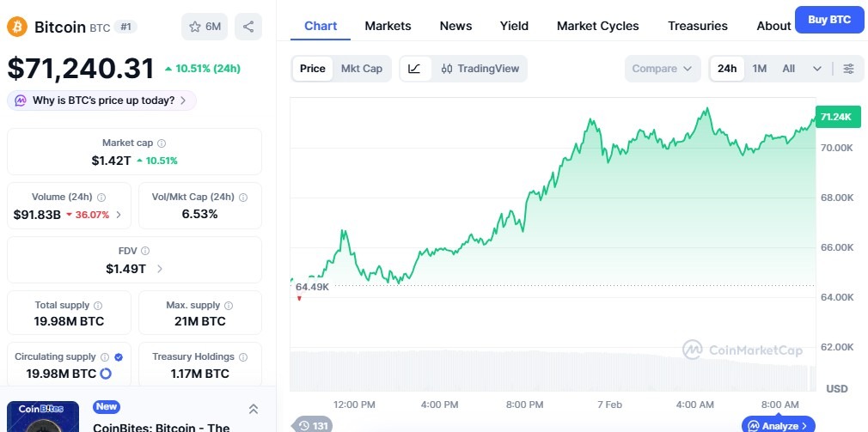Select the 24h time range

coord(727,69)
